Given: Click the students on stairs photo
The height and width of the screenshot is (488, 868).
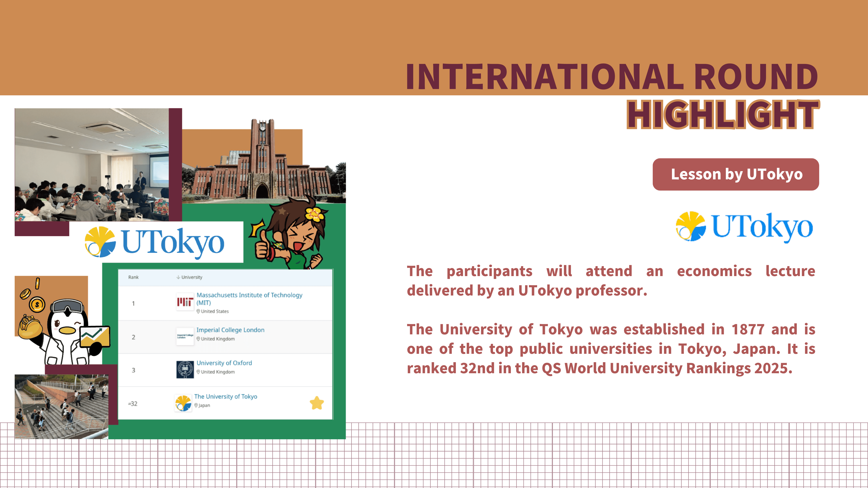Looking at the screenshot, I should tap(61, 406).
